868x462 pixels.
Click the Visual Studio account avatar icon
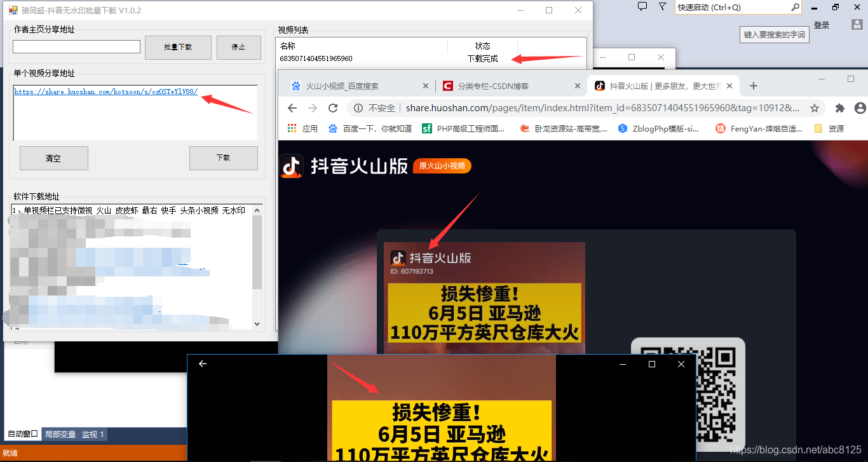pyautogui.click(x=857, y=24)
